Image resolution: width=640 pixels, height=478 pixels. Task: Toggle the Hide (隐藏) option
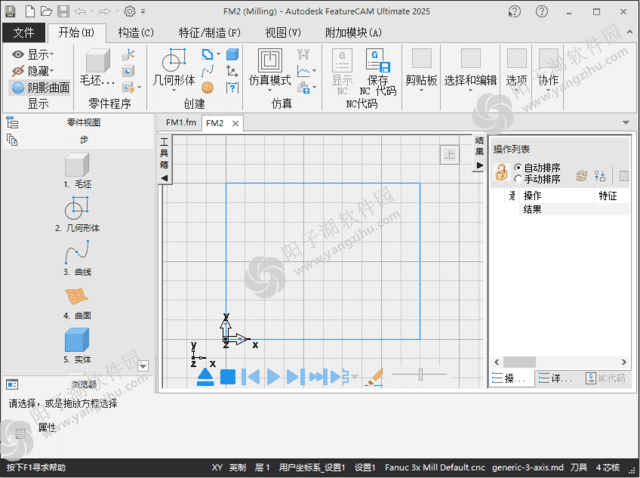(33, 71)
